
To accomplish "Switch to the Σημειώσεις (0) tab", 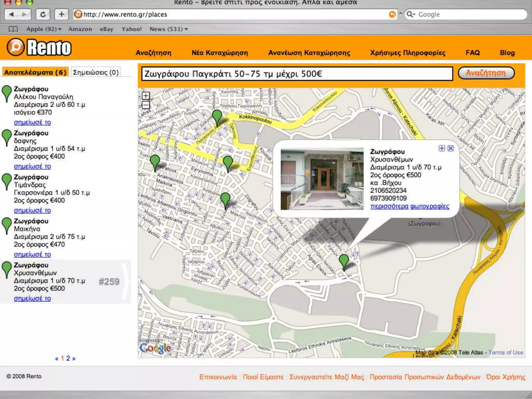I will click(x=96, y=72).
